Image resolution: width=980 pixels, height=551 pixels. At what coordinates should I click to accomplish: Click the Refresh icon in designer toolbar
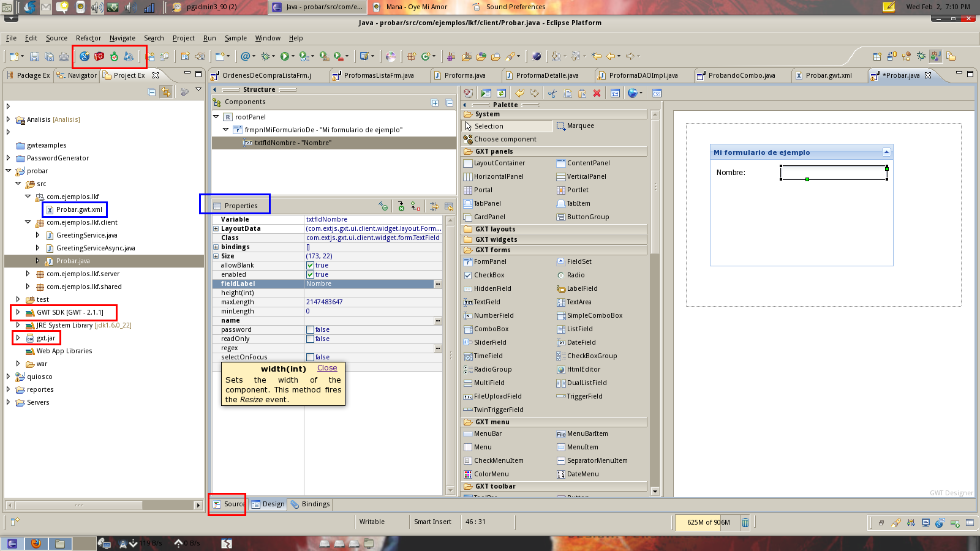point(501,93)
